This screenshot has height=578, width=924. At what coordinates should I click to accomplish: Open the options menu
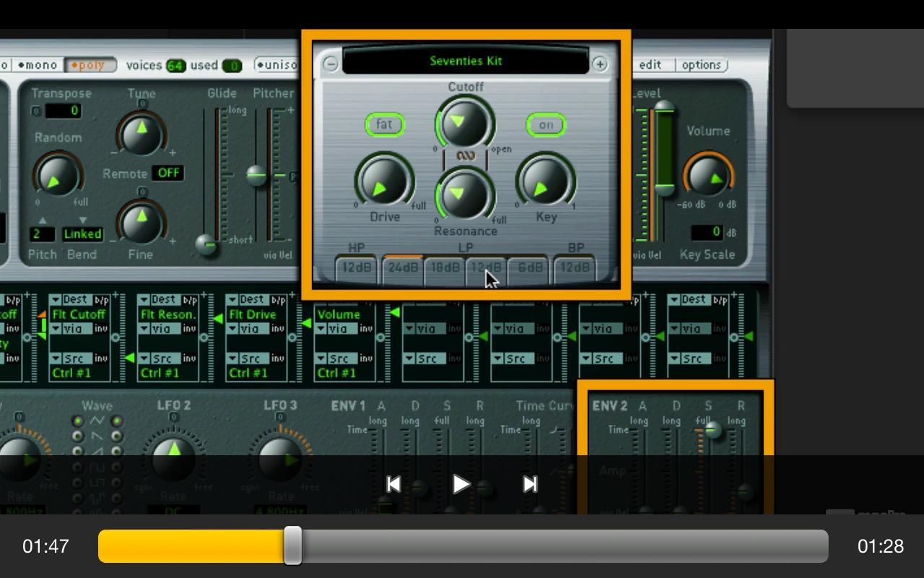(x=701, y=65)
